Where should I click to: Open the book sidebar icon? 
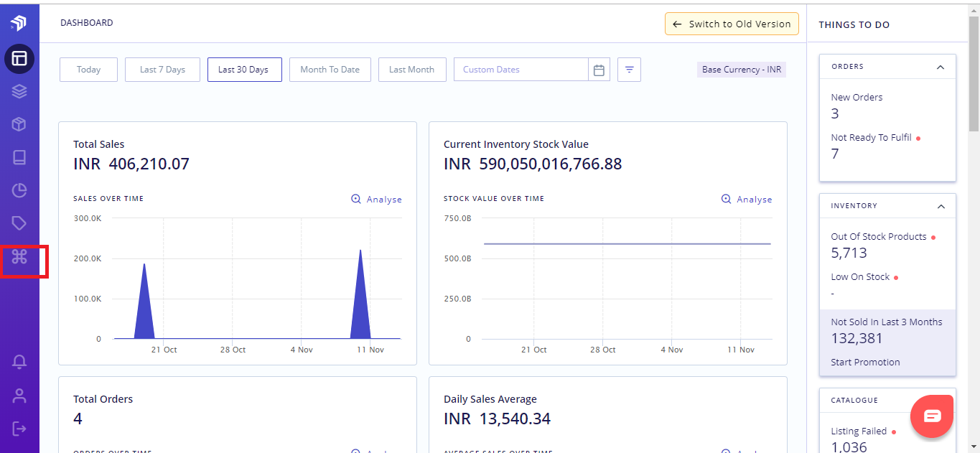19,157
